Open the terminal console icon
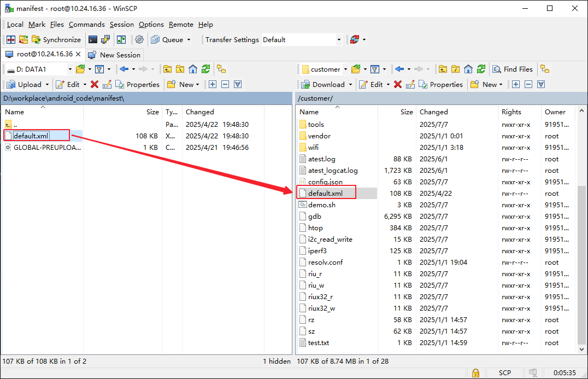The width and height of the screenshot is (588, 379). [x=93, y=39]
